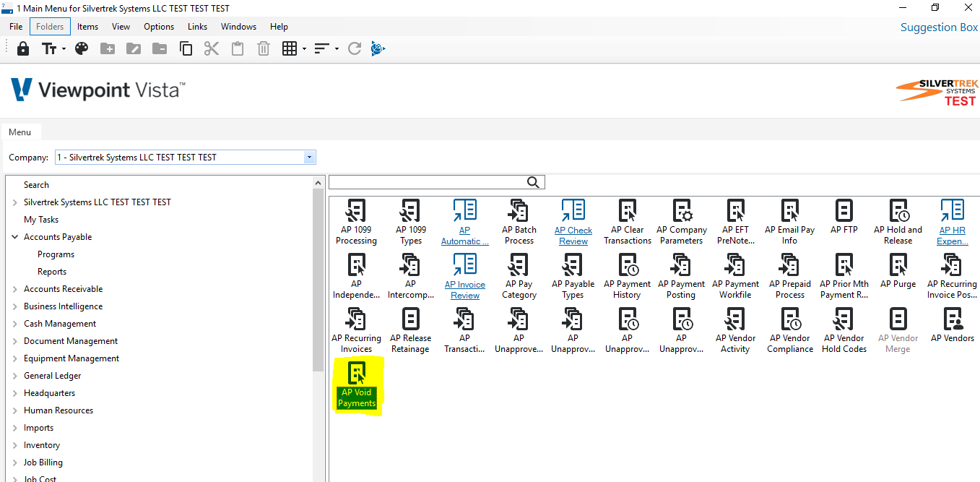Open AP Vendor Compliance
Viewport: 980px width, 482px height.
coord(790,331)
